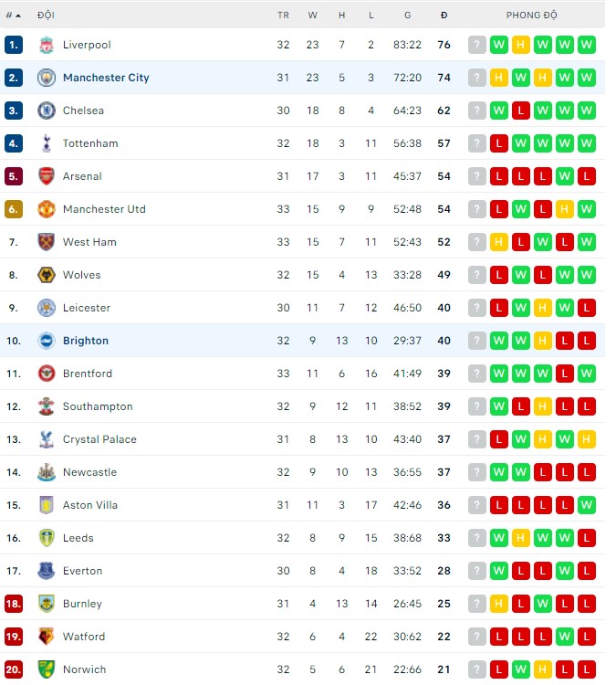Viewport: 616px width, 685px height.
Task: Sort standings by the Đ points header
Action: click(x=444, y=15)
